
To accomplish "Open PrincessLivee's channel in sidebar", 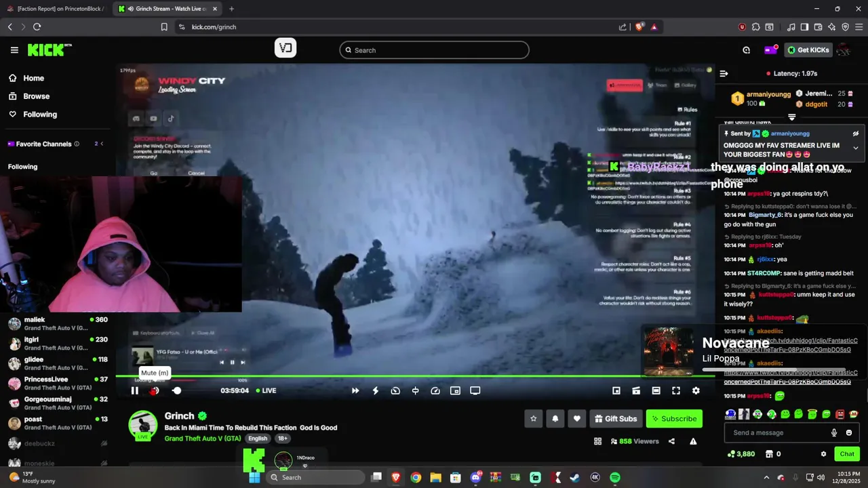I will (x=58, y=384).
